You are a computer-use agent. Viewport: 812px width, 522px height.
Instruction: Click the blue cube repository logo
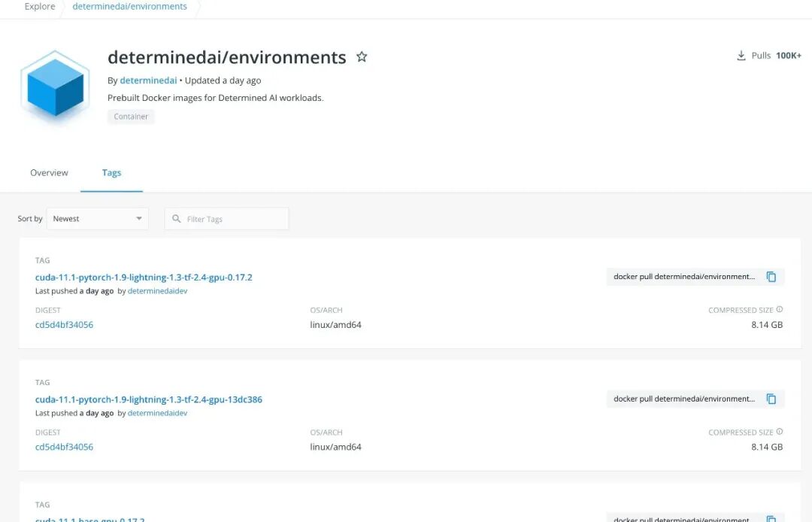click(56, 87)
